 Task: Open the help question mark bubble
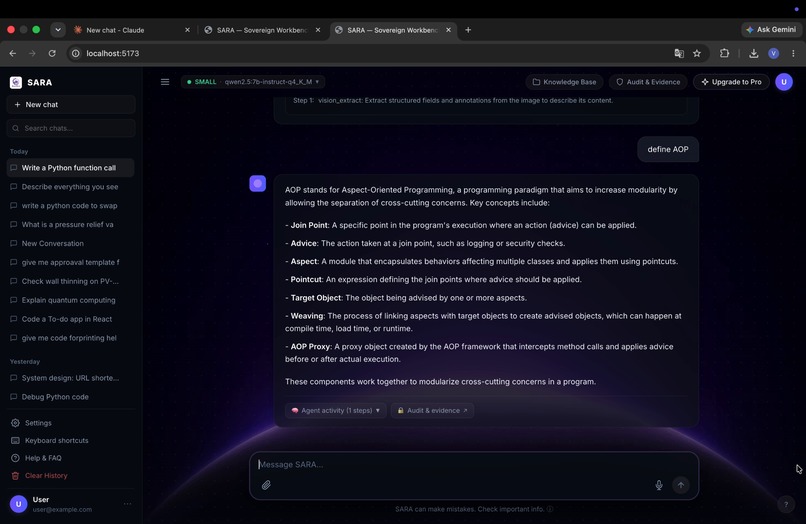click(x=785, y=504)
